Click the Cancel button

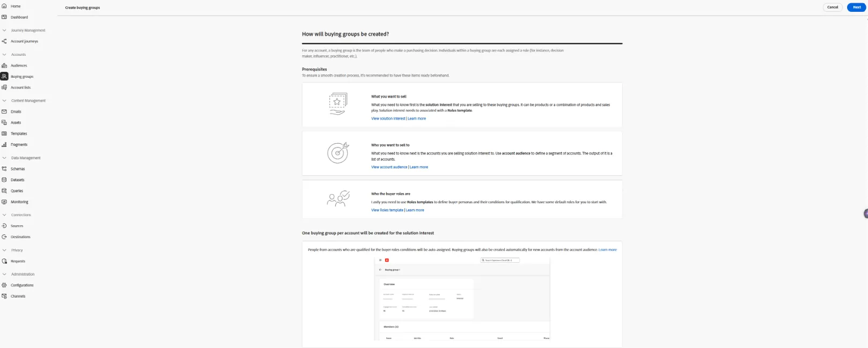[833, 7]
